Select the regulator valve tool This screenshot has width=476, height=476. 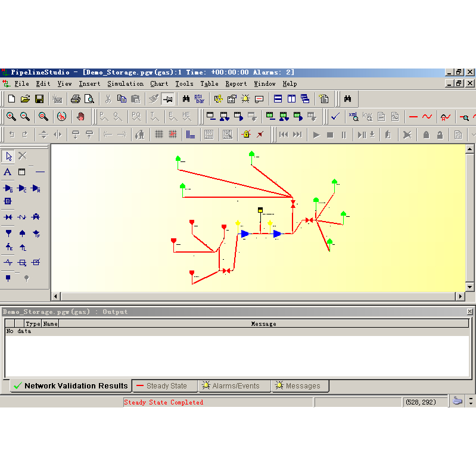(x=36, y=217)
